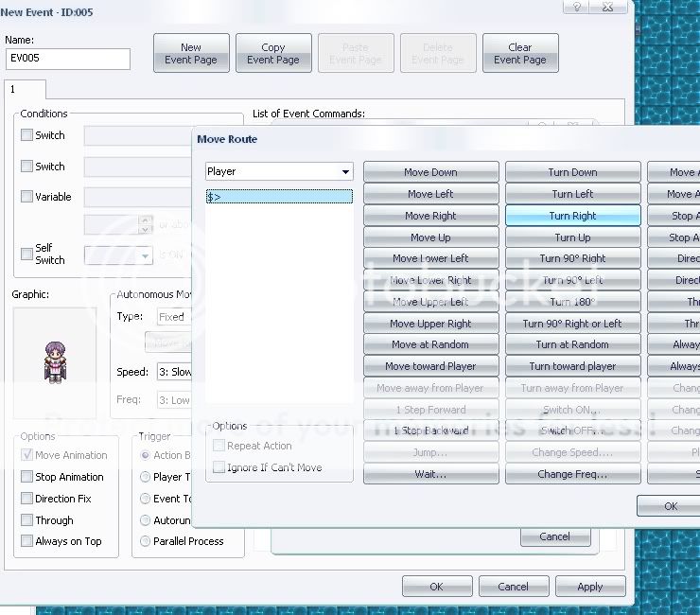Insert a Wait... command

pos(430,474)
